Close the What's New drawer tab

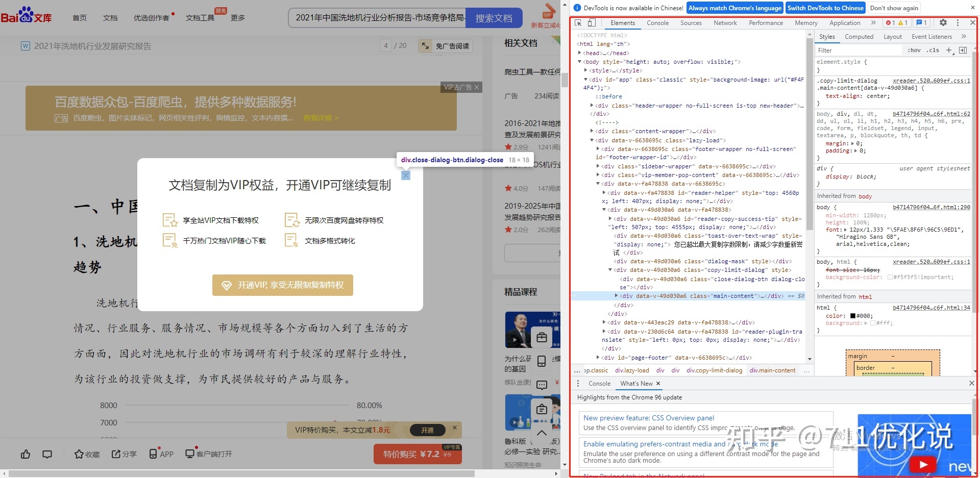pos(658,384)
